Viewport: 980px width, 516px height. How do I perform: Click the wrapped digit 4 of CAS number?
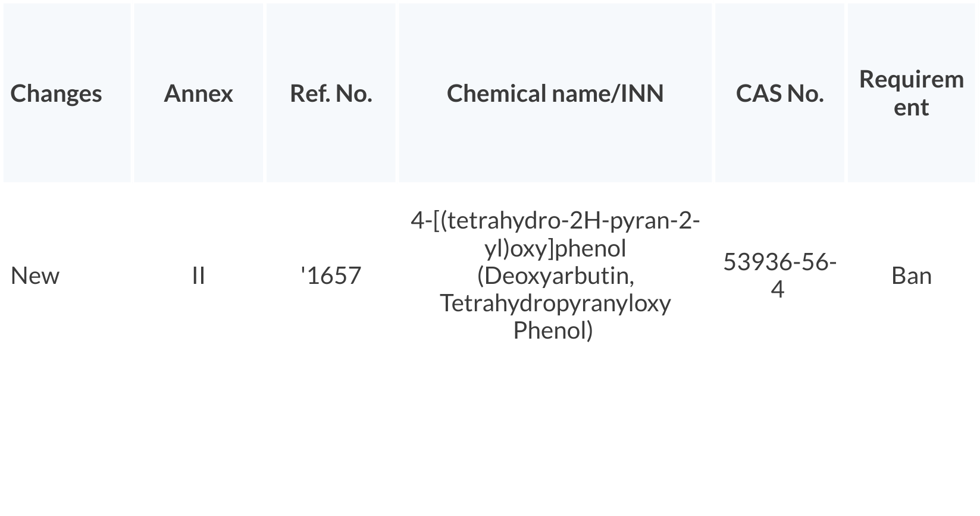pyautogui.click(x=778, y=289)
